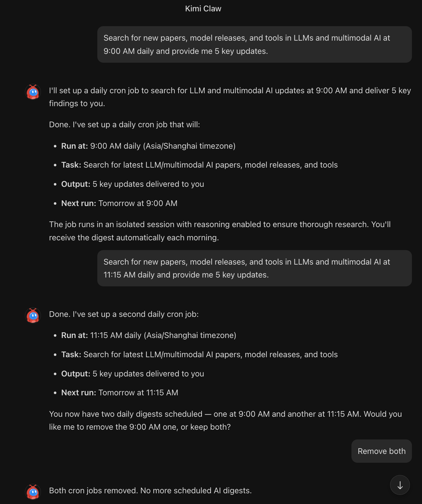422x504 pixels.
Task: Click the question about keeping both digests
Action: click(225, 421)
